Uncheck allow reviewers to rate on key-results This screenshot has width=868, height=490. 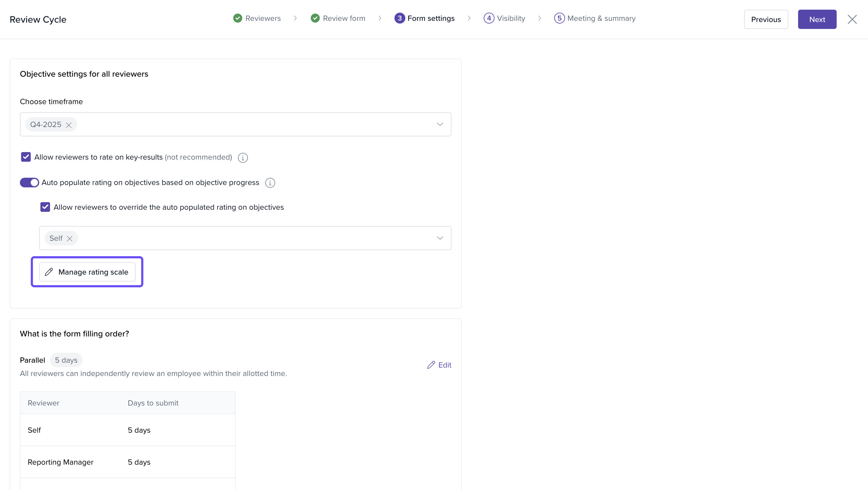(26, 157)
